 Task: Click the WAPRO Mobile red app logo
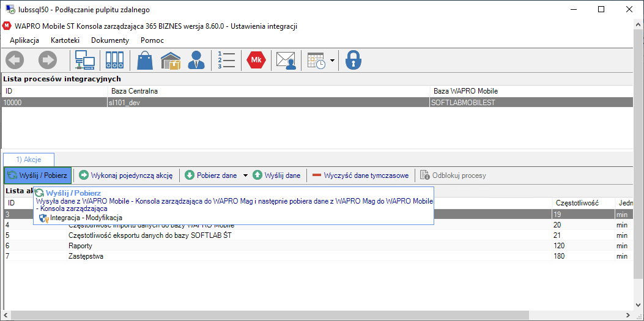[x=7, y=26]
